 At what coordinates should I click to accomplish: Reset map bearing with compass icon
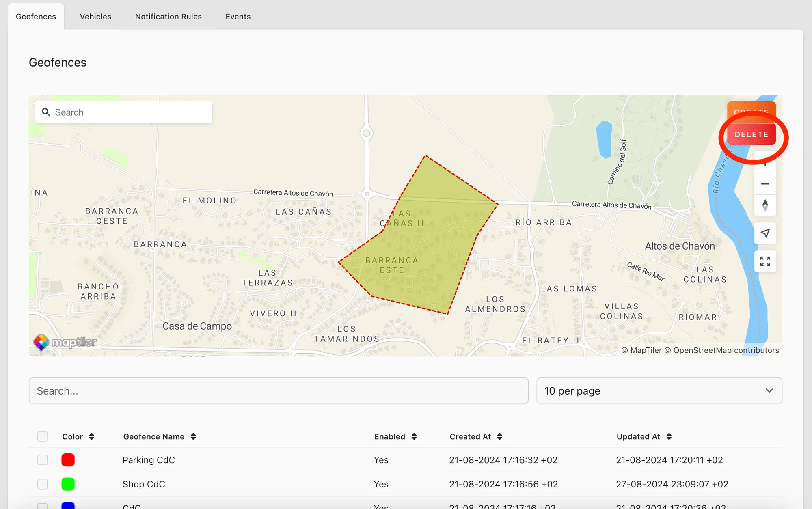(765, 205)
